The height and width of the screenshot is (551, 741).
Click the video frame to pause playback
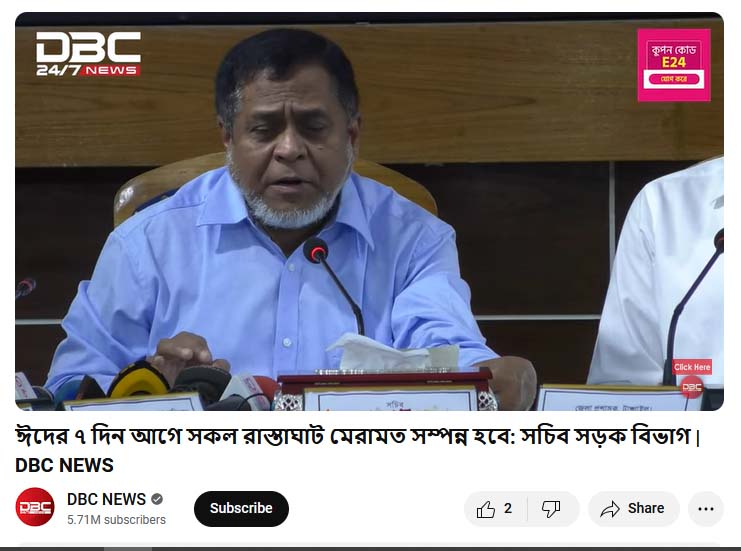coord(369,211)
